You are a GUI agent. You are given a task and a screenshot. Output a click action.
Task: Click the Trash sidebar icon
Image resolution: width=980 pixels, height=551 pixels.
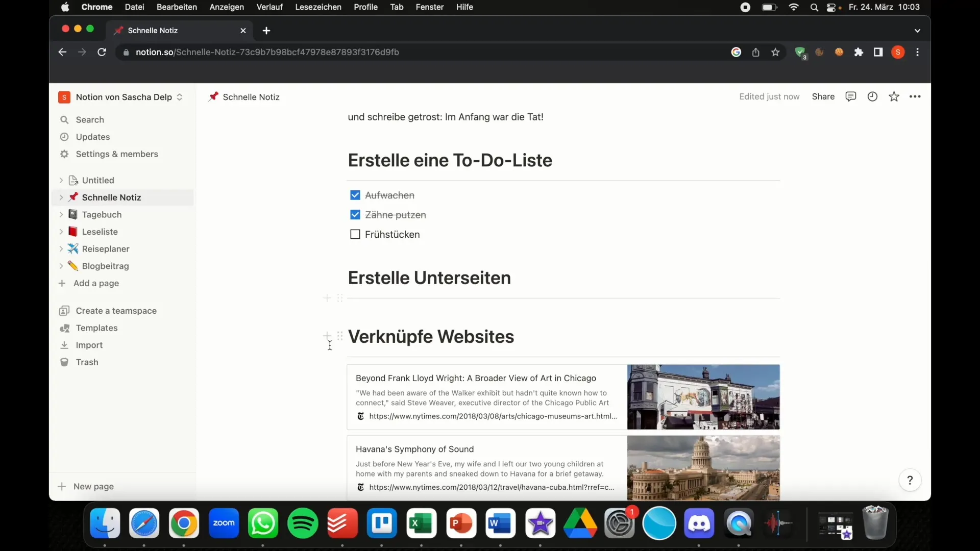click(x=65, y=362)
